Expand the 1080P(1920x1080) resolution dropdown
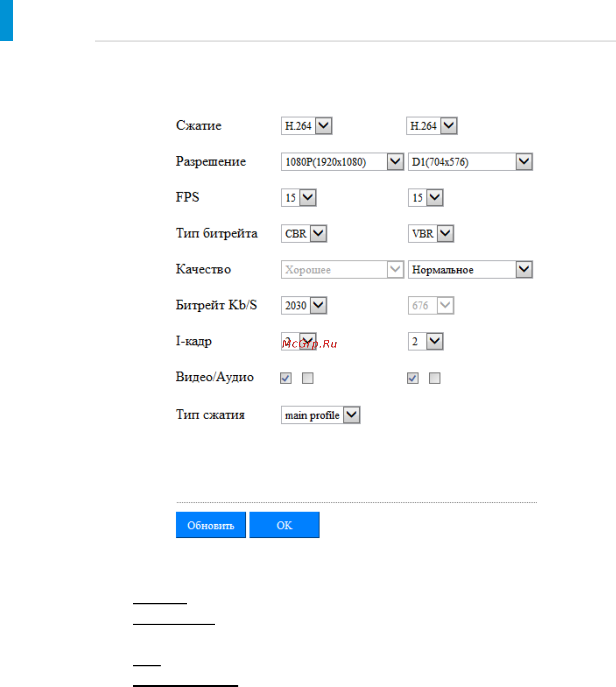Screen dimensions: 616x687 coord(343,162)
